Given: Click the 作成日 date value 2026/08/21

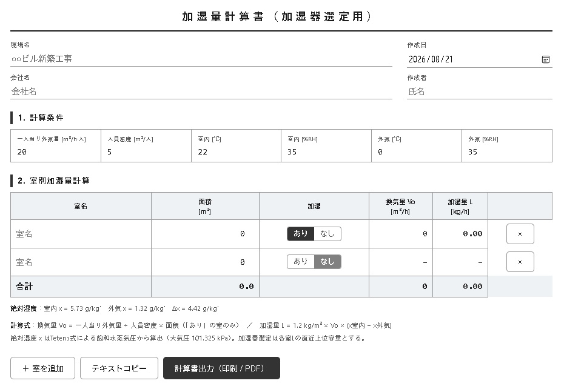Looking at the screenshot, I should (431, 59).
